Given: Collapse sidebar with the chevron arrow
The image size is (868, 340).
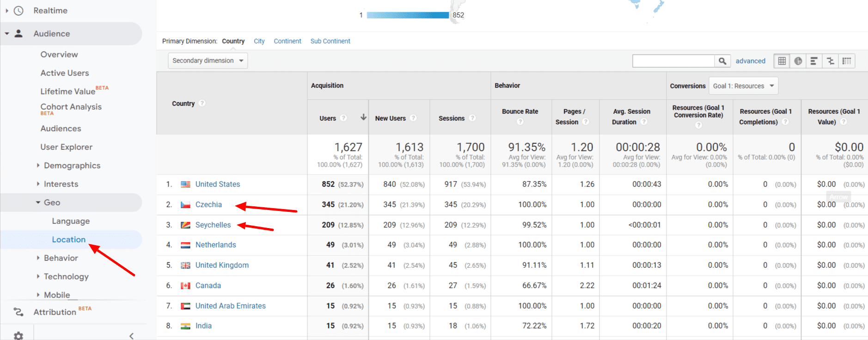Looking at the screenshot, I should 131,336.
